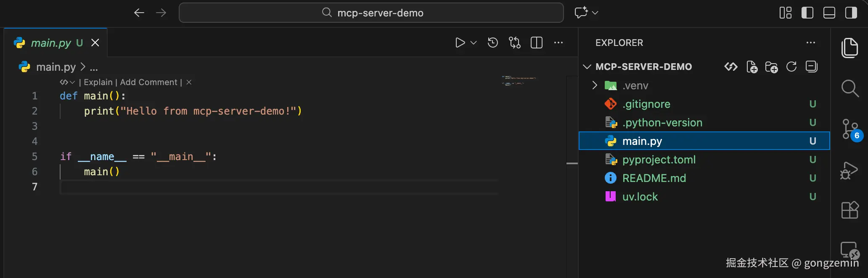Open the Extensions view icon

tap(849, 210)
